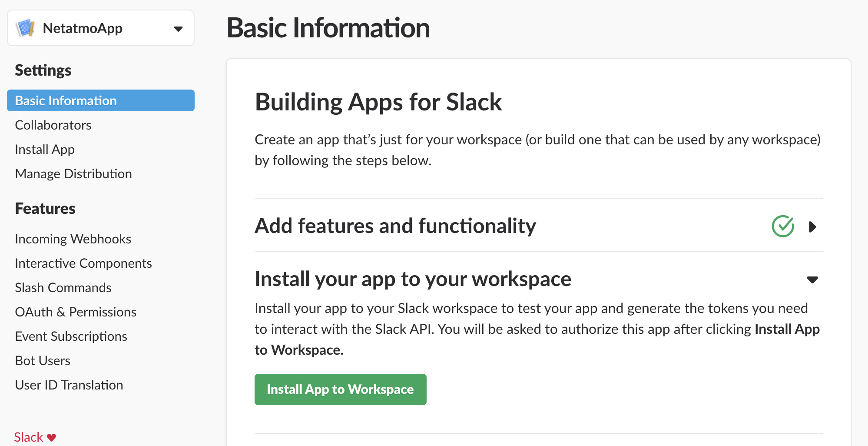Image resolution: width=868 pixels, height=446 pixels.
Task: Click the Install your app to your workspace heading
Action: click(413, 279)
